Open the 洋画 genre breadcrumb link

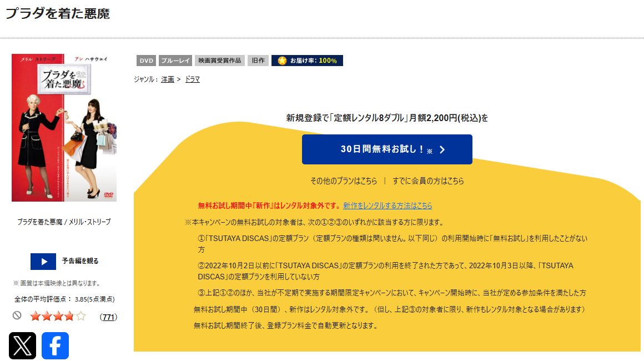[x=167, y=79]
